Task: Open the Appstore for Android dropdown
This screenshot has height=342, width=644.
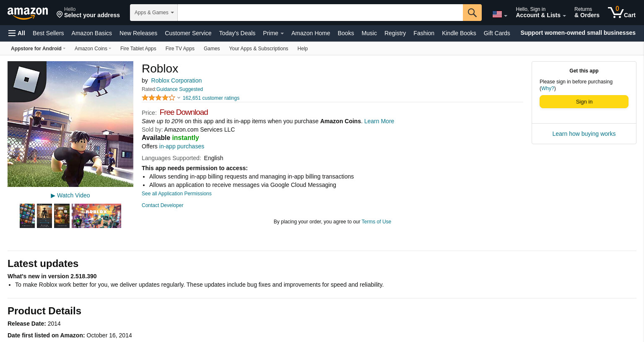Action: (x=38, y=49)
